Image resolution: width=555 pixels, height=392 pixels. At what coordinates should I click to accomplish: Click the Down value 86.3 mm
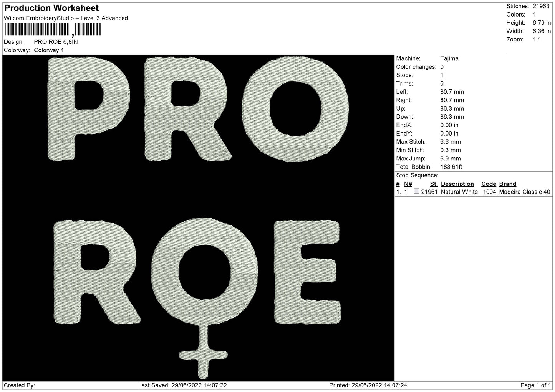452,117
